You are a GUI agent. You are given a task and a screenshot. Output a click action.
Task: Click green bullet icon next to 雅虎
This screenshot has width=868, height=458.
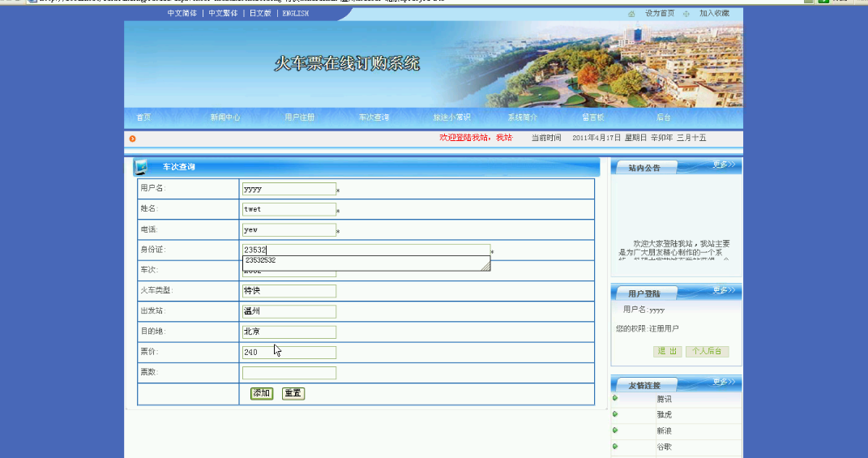615,414
